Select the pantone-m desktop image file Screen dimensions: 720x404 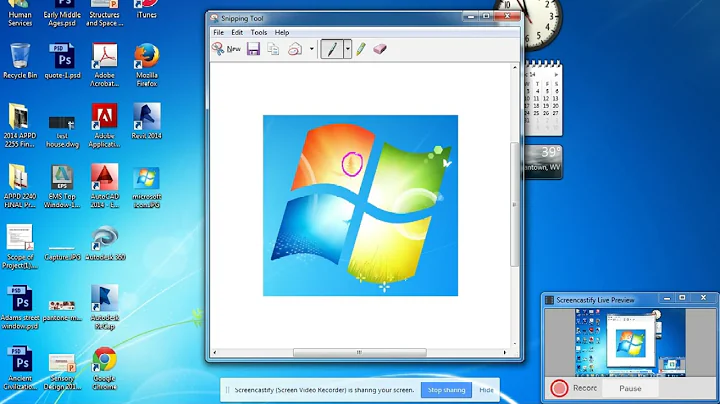click(62, 310)
